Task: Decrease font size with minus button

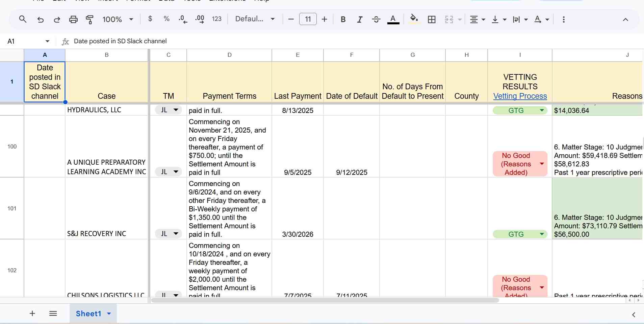Action: click(x=291, y=19)
